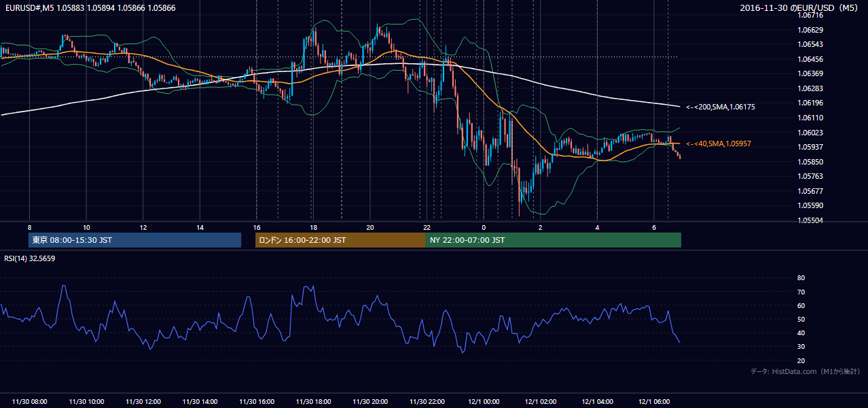The image size is (868, 408).
Task: Click the 12/1 02:00 bottom time label
Action: (540, 402)
